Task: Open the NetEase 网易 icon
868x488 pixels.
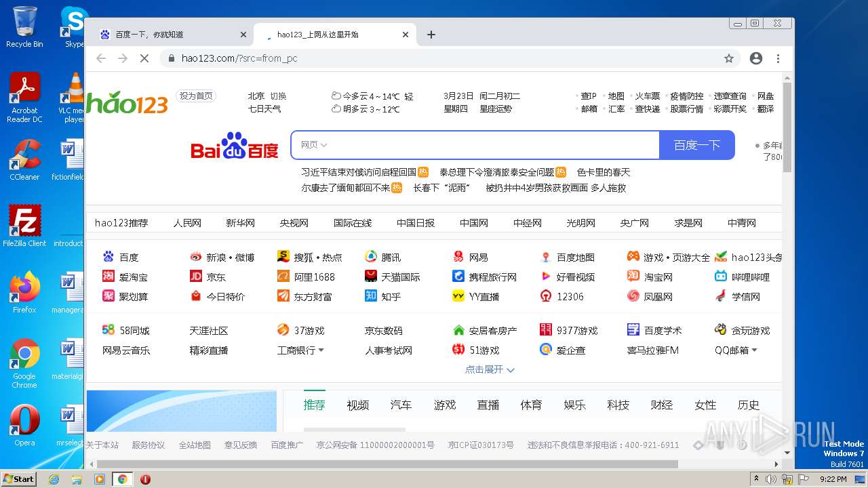Action: (458, 257)
